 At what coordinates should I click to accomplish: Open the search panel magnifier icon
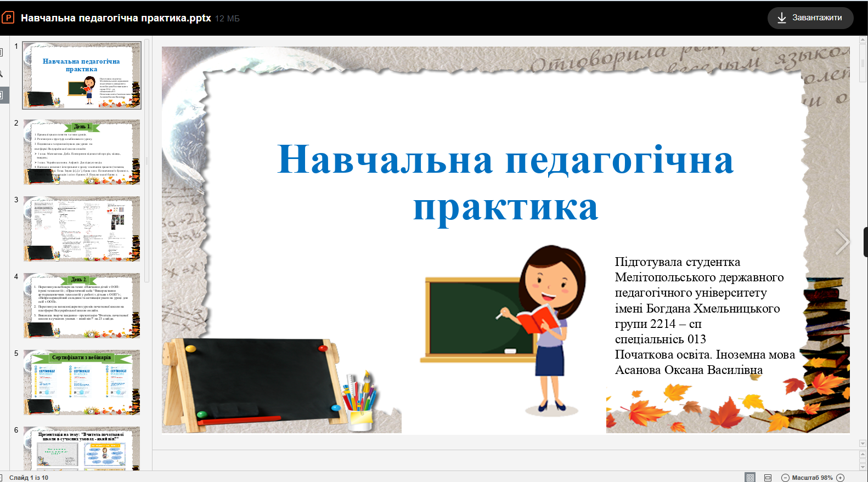point(2,73)
